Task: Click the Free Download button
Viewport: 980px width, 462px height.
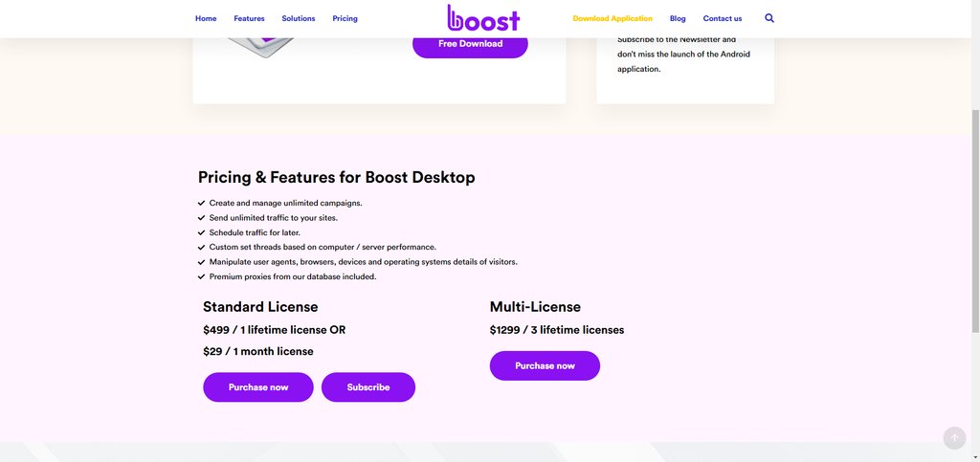Action: 470,44
